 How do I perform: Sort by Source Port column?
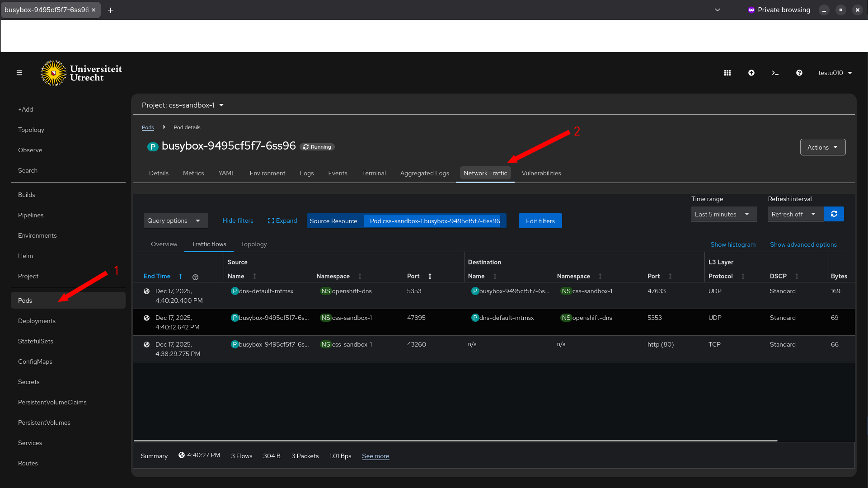point(430,276)
